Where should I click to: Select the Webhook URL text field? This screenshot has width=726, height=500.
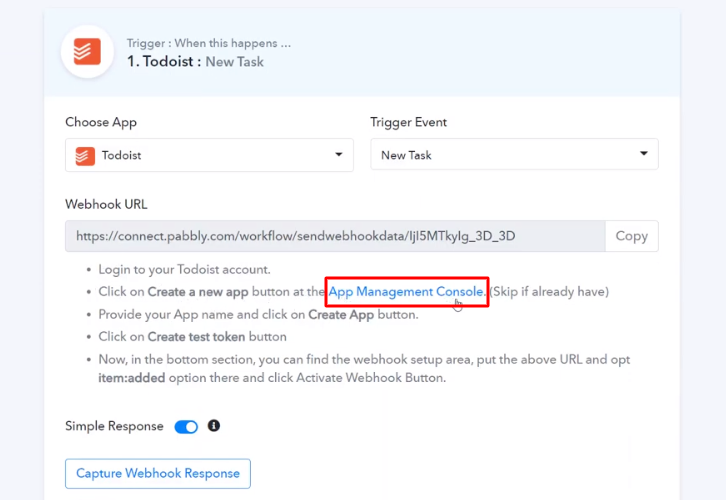(x=335, y=236)
